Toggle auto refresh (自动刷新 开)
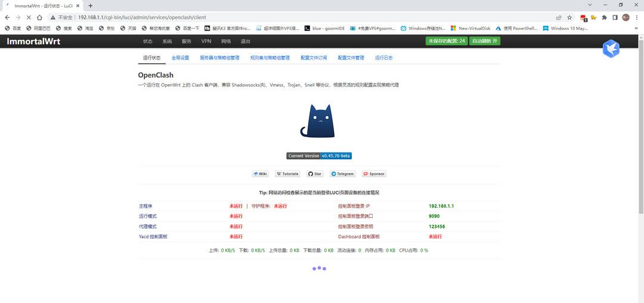The height and width of the screenshot is (303, 644). [x=485, y=41]
